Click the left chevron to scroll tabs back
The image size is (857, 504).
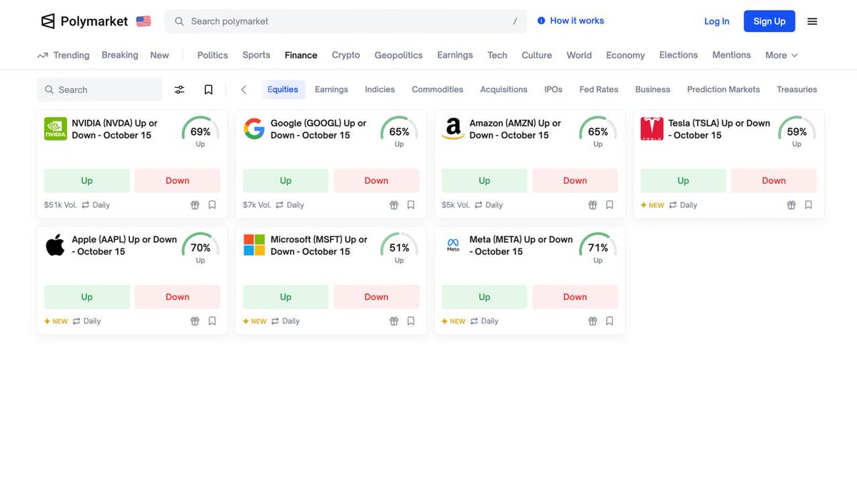pyautogui.click(x=244, y=89)
